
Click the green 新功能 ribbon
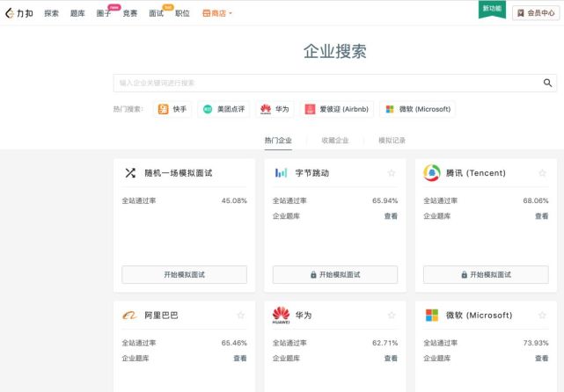[492, 9]
